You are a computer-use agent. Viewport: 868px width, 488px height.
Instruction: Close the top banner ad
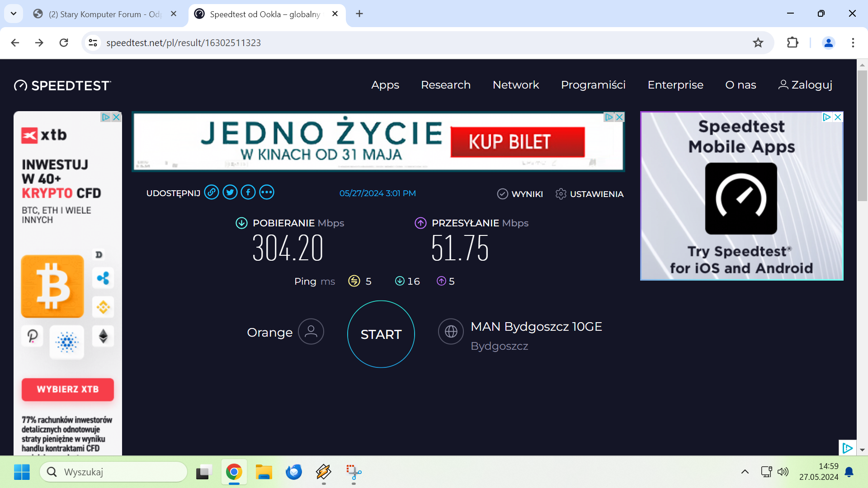[x=620, y=117]
